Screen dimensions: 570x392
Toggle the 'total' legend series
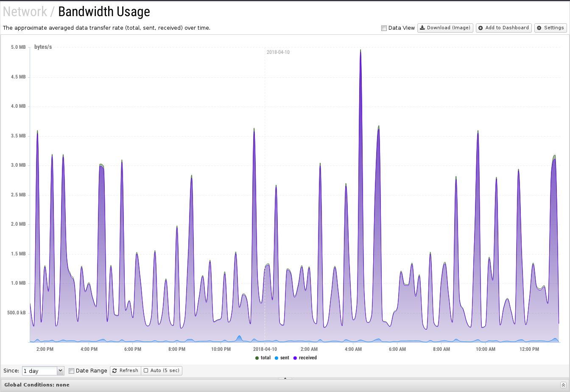263,358
